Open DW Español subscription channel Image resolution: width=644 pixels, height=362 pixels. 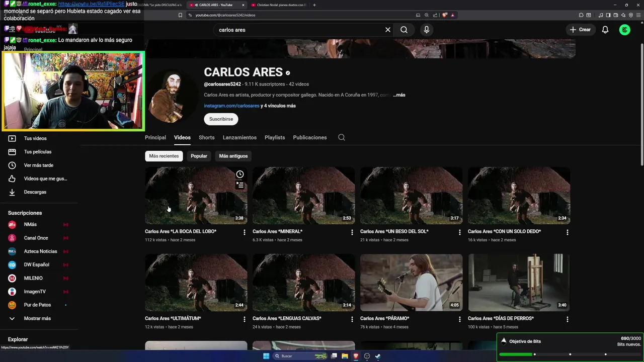36,264
